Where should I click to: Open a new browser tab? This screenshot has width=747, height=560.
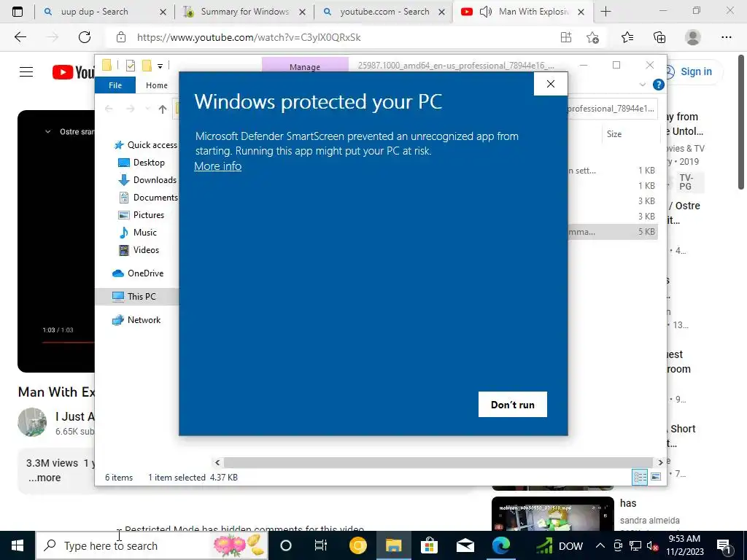[605, 12]
